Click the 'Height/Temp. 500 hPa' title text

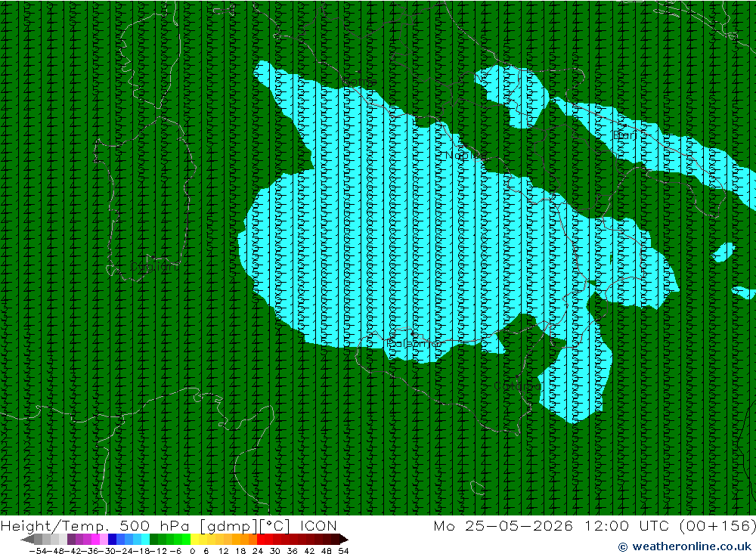(95, 526)
